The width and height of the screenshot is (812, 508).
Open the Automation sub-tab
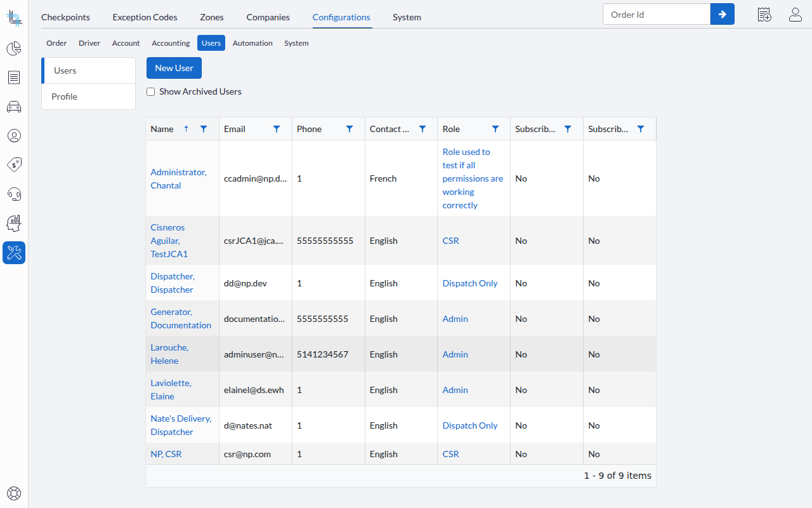point(252,43)
